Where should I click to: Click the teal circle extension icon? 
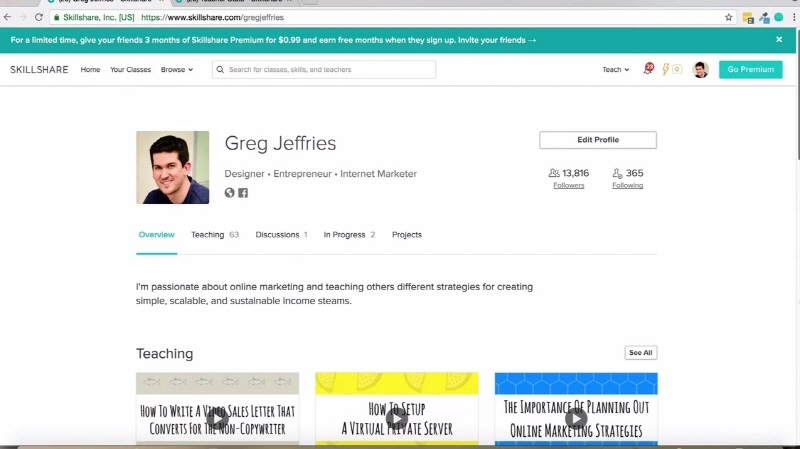coord(779,17)
